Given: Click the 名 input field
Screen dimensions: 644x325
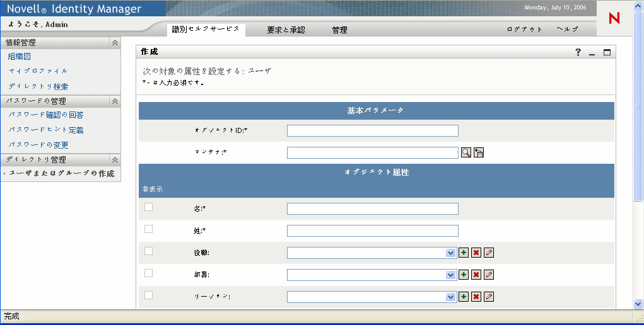Looking at the screenshot, I should click(x=373, y=209).
